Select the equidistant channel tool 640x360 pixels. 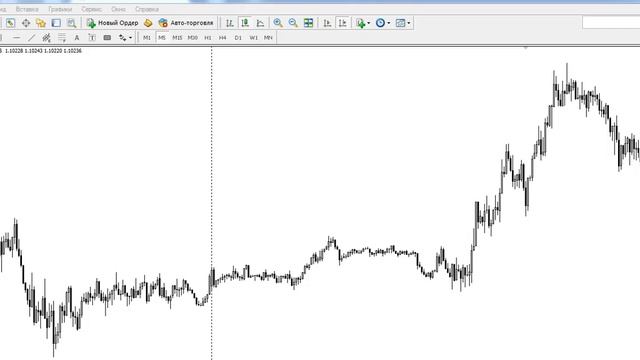[47, 38]
